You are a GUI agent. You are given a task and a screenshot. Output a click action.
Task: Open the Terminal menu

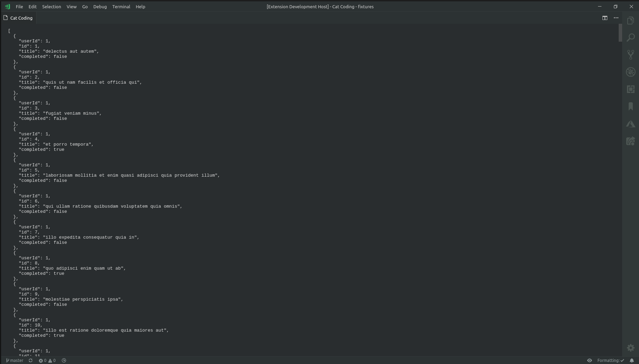pyautogui.click(x=121, y=7)
